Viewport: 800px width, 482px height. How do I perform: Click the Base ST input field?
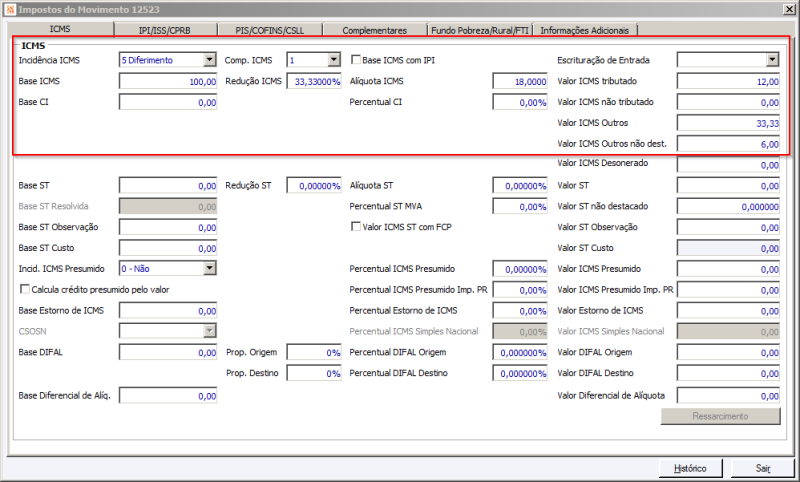pos(168,186)
